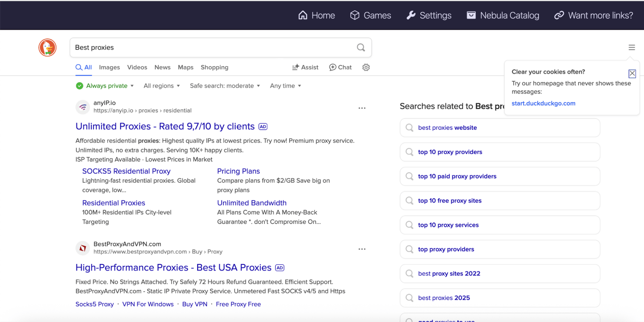Click magnifier icon beside 'best proxies 2025'
The width and height of the screenshot is (644, 322).
point(409,298)
